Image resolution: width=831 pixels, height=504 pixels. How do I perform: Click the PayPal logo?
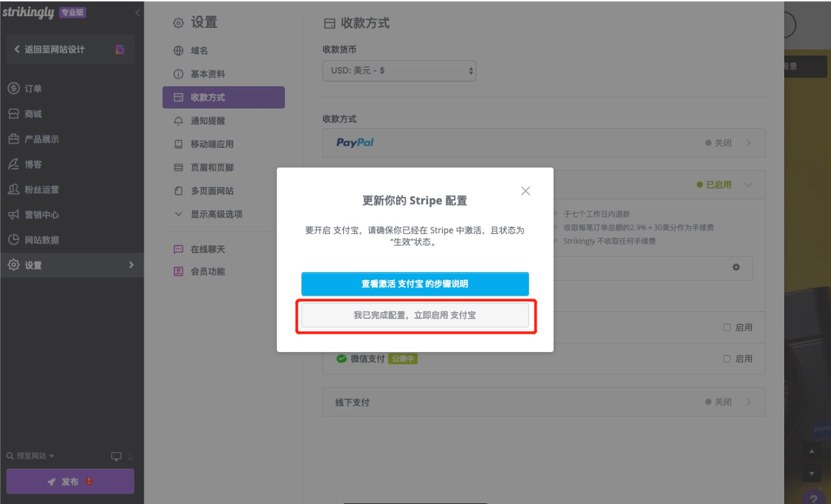355,142
